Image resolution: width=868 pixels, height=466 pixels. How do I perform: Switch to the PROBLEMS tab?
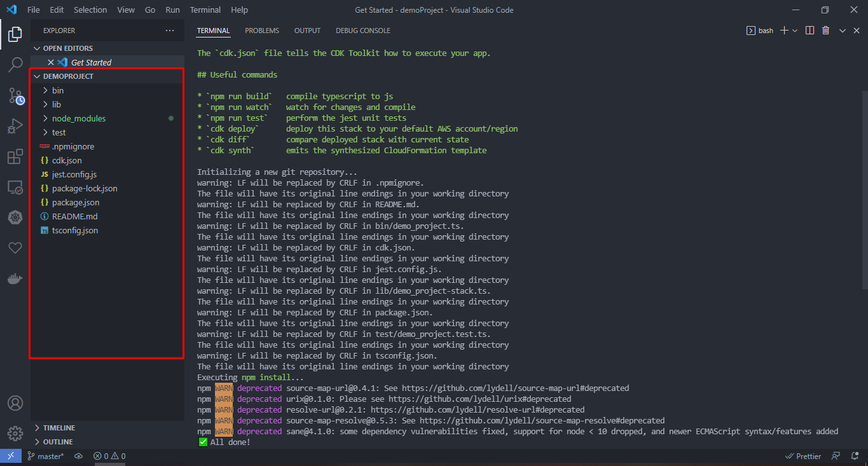pyautogui.click(x=262, y=31)
